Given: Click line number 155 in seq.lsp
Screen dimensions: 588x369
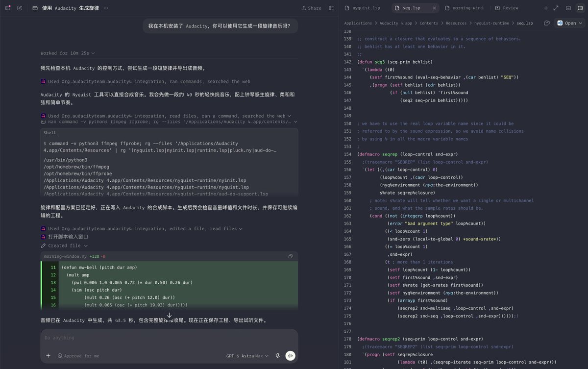Looking at the screenshot, I should 348,162.
